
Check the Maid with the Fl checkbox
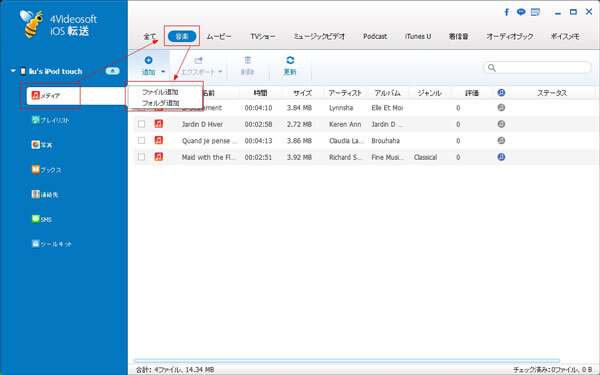pos(142,157)
